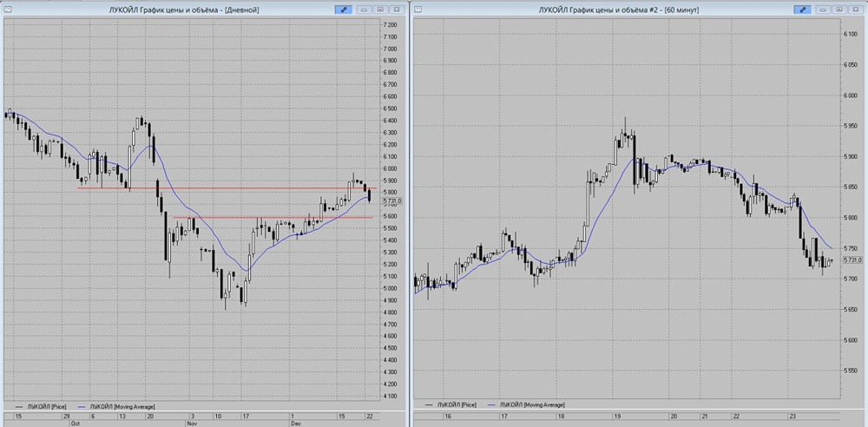Viewport: 868px width, 427px height.
Task: Minimize the 60 минут chart window
Action: click(823, 10)
